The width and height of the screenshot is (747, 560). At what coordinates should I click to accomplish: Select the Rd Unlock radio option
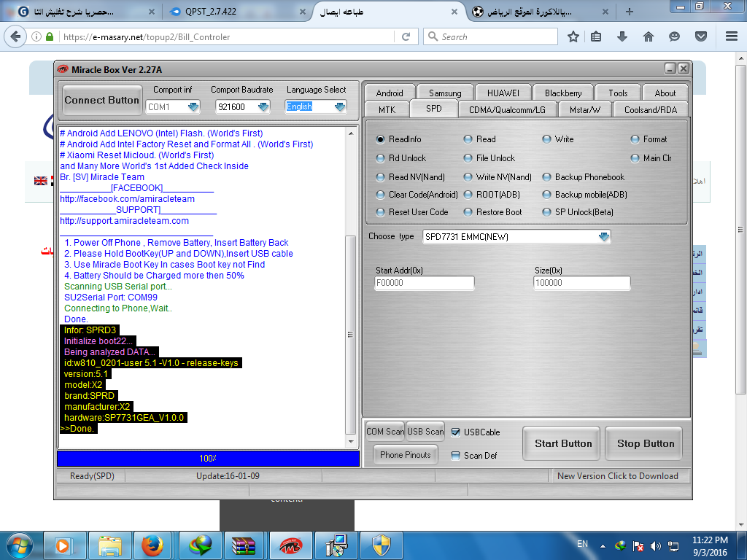[x=380, y=158]
